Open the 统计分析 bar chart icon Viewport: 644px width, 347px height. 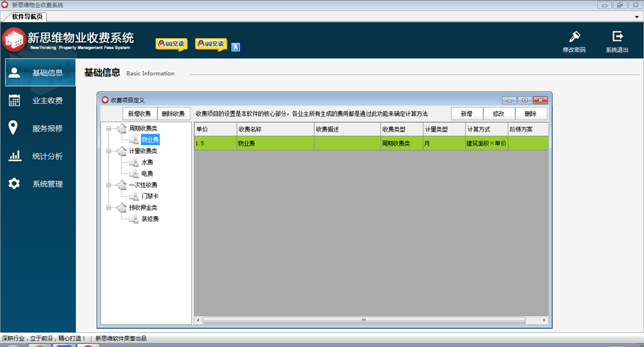pyautogui.click(x=15, y=156)
